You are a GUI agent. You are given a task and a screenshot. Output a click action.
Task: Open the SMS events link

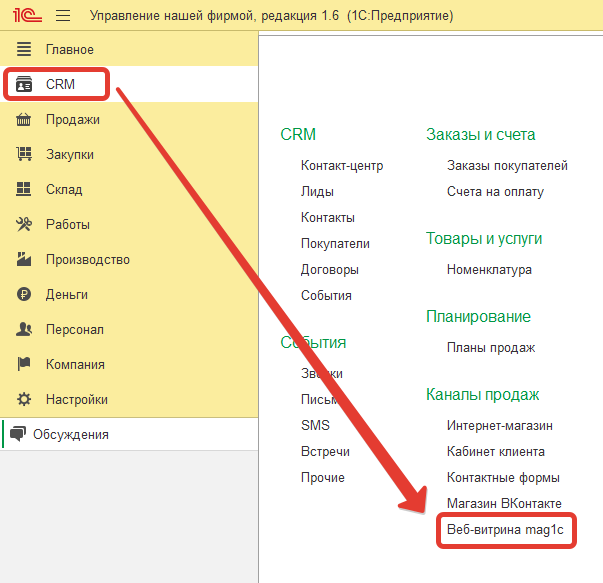pos(315,425)
